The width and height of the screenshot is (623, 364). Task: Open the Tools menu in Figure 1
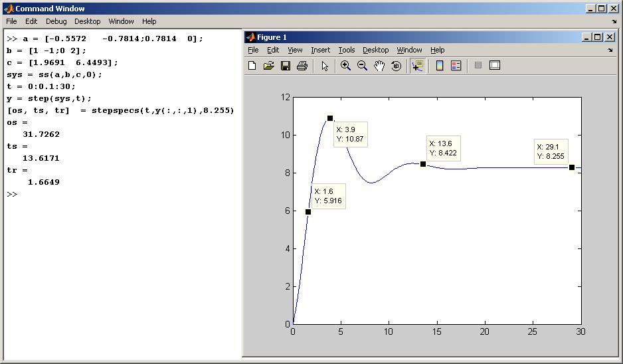pos(346,50)
